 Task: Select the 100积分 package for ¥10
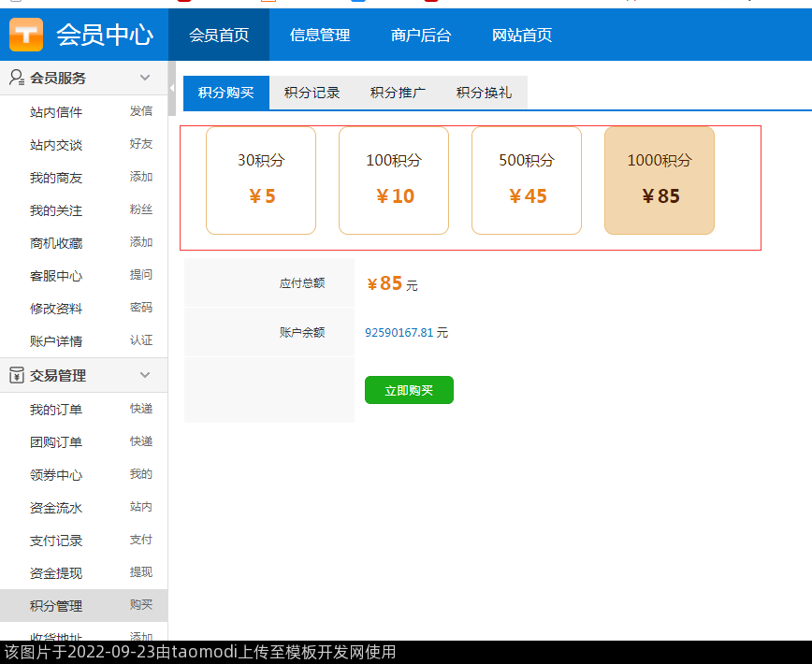[x=394, y=180]
